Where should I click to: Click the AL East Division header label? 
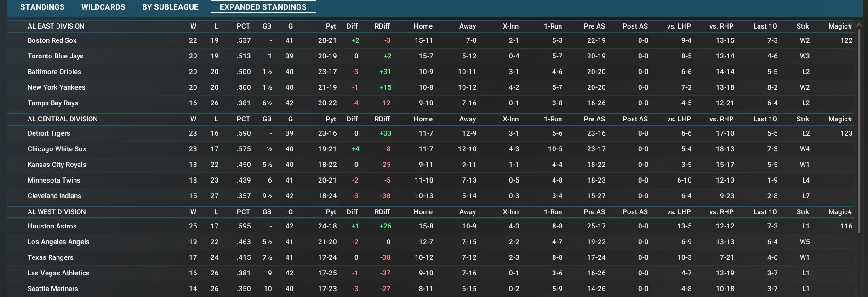56,26
